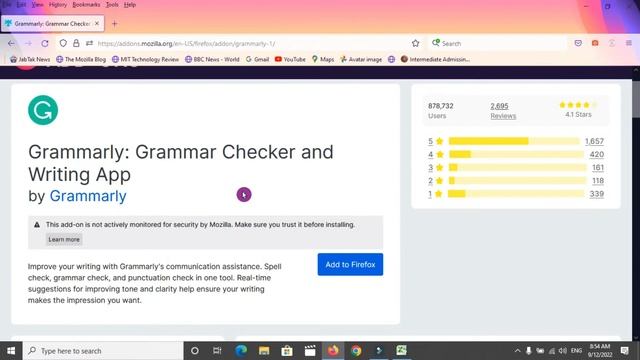
Task: Click the Learn more button
Action: pyautogui.click(x=64, y=240)
